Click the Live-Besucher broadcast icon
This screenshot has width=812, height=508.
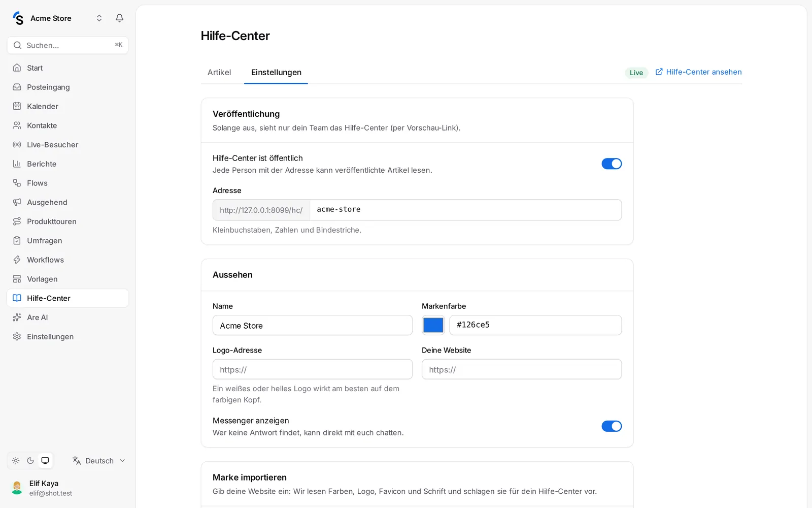point(17,145)
